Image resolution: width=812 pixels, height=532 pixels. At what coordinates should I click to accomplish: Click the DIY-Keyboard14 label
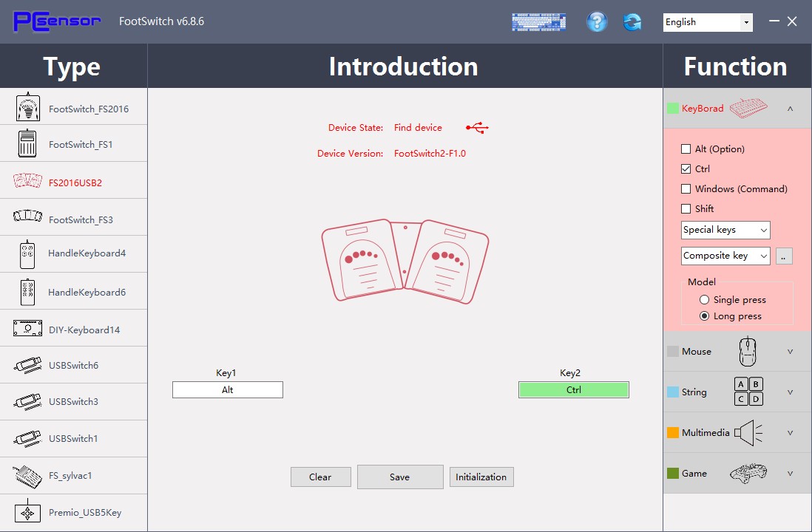(x=84, y=330)
